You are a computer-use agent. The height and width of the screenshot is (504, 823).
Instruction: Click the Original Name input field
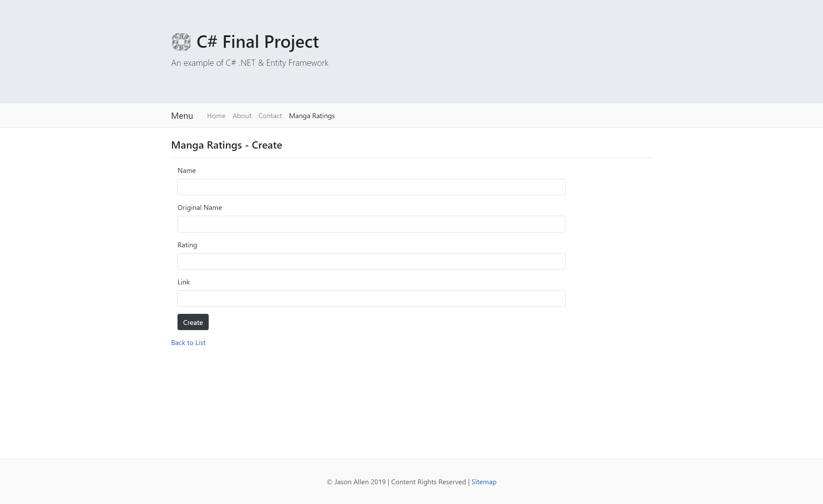[371, 224]
